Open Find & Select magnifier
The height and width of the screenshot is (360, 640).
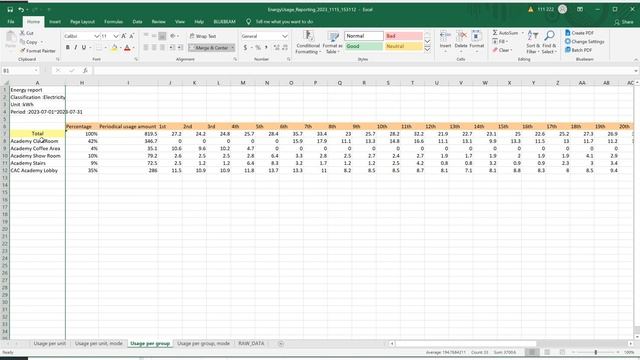pos(549,42)
